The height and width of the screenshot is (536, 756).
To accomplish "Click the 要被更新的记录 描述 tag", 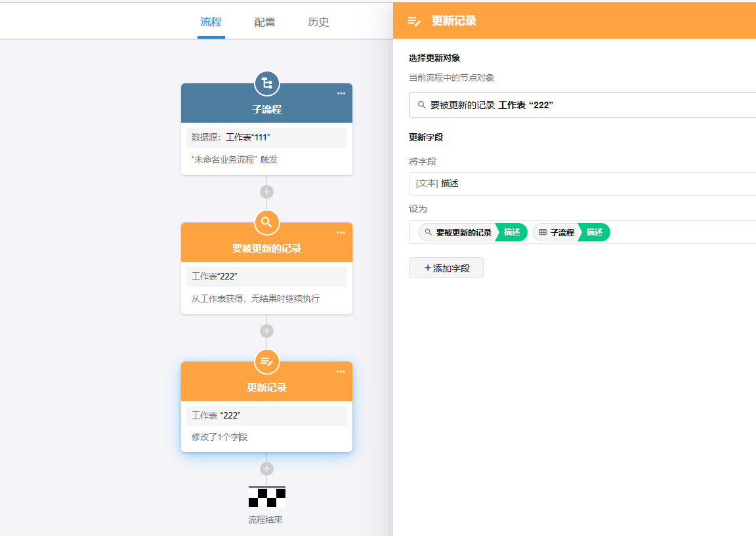I will [x=473, y=232].
